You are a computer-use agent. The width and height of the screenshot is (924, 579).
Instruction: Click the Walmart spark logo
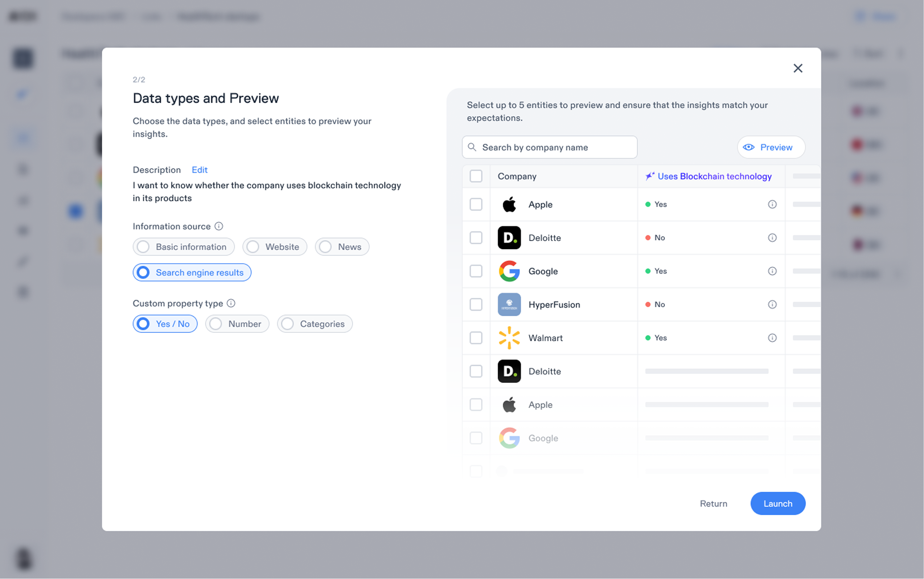(x=509, y=338)
